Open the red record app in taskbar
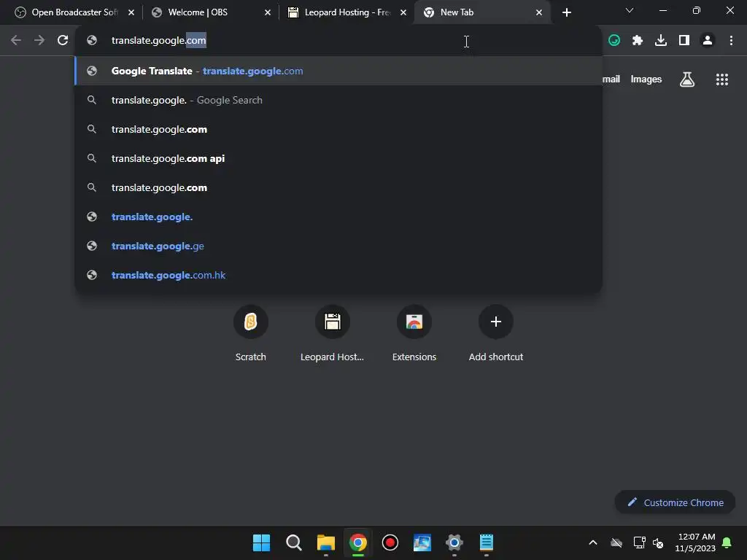Image resolution: width=747 pixels, height=560 pixels. pos(390,542)
